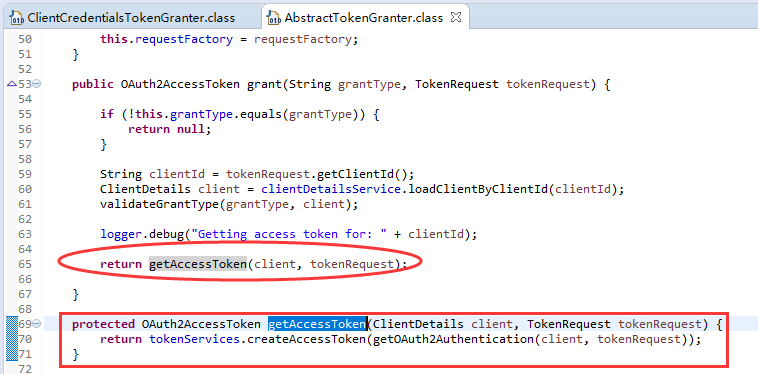The height and width of the screenshot is (374, 758).
Task: Collapse the getAccessToken method at line 69
Action: click(x=37, y=324)
